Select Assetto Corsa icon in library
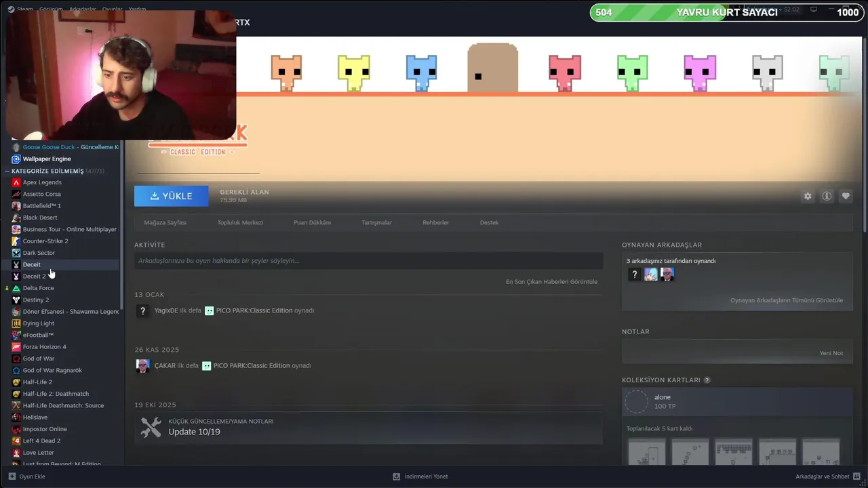This screenshot has width=868, height=488. (x=16, y=194)
